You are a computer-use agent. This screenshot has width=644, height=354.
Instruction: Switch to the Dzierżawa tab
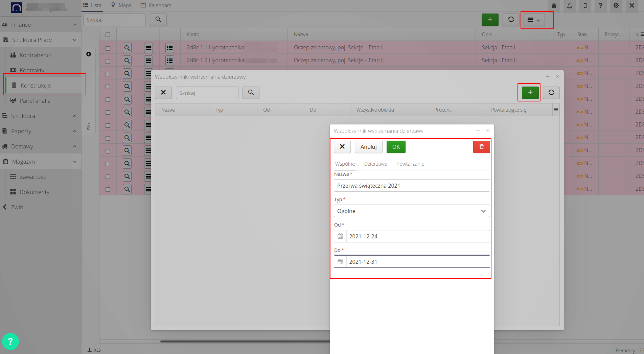pyautogui.click(x=375, y=164)
